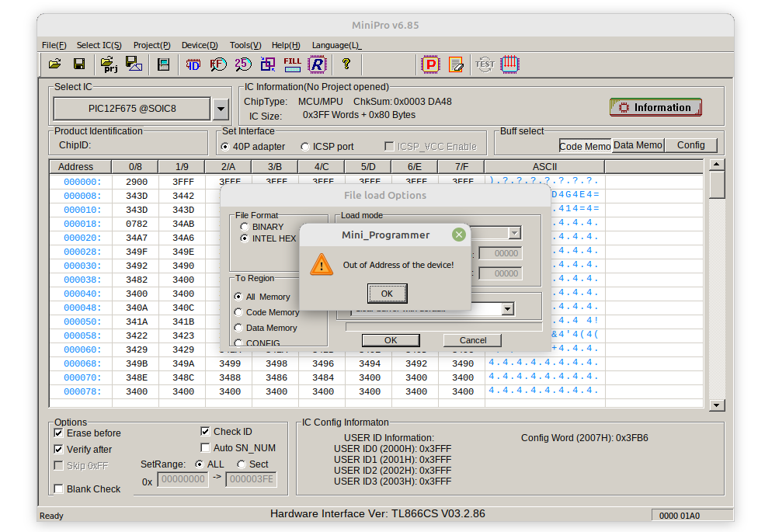Open the File(F) menu

point(54,45)
